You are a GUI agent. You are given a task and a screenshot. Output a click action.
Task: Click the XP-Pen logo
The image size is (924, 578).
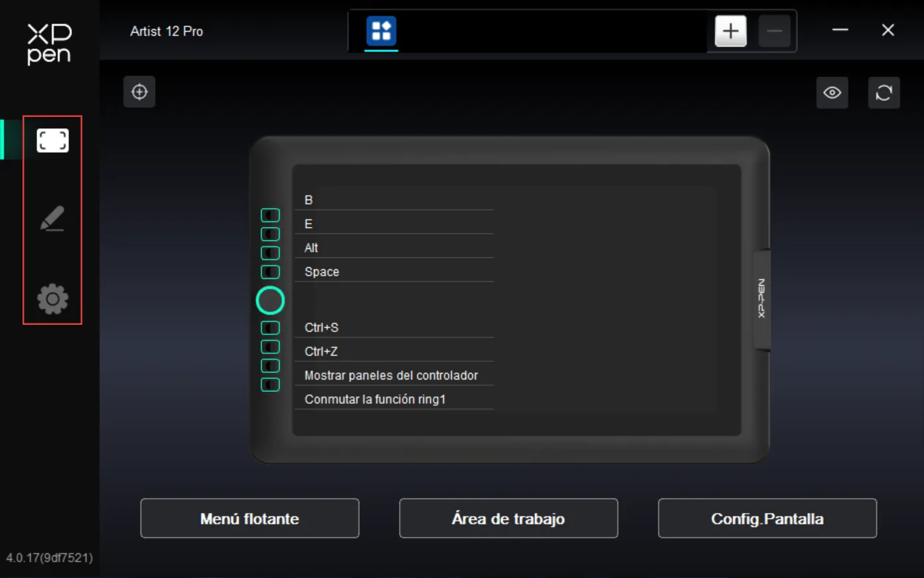click(x=49, y=44)
